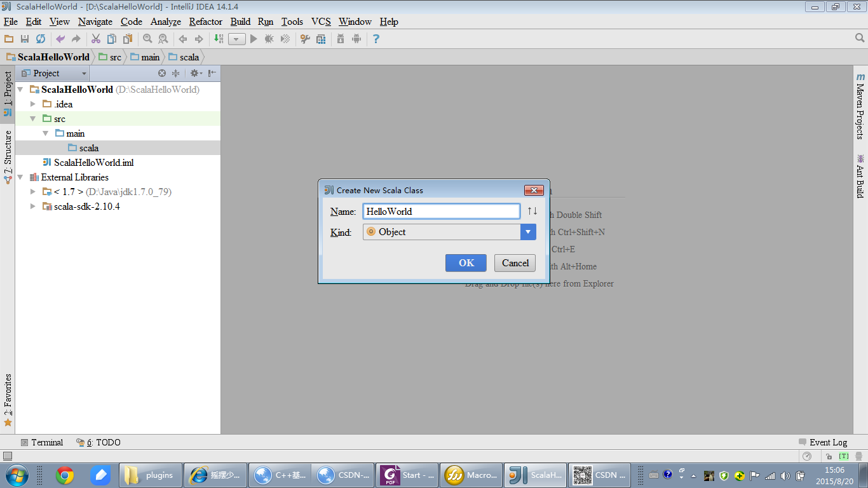The width and height of the screenshot is (868, 488).
Task: Click the Copy toolbar icon
Action: (x=112, y=39)
